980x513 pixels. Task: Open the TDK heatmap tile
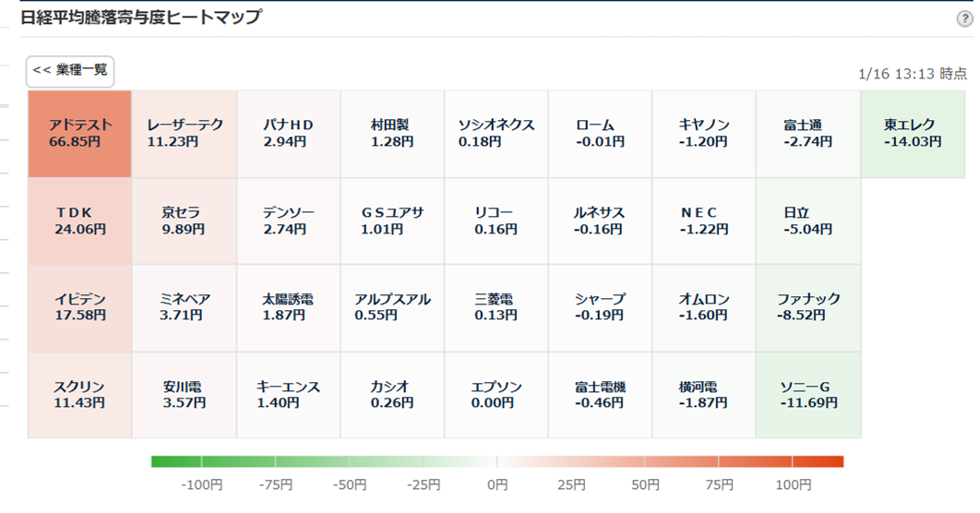coord(79,221)
